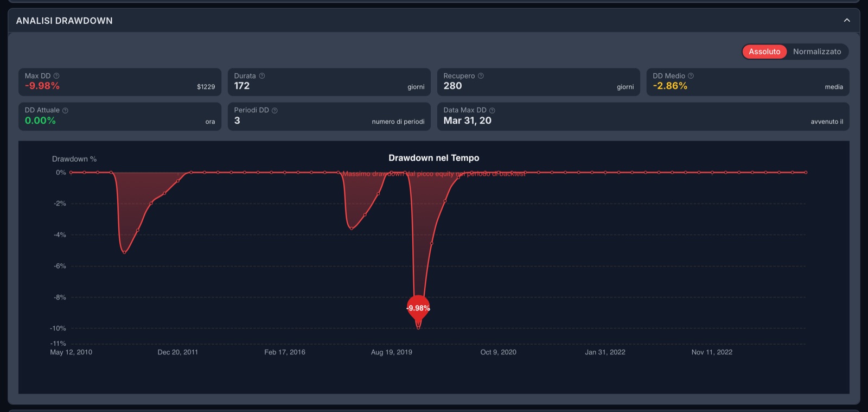
Task: Switch to Normalizzato drawdown view
Action: coord(817,52)
